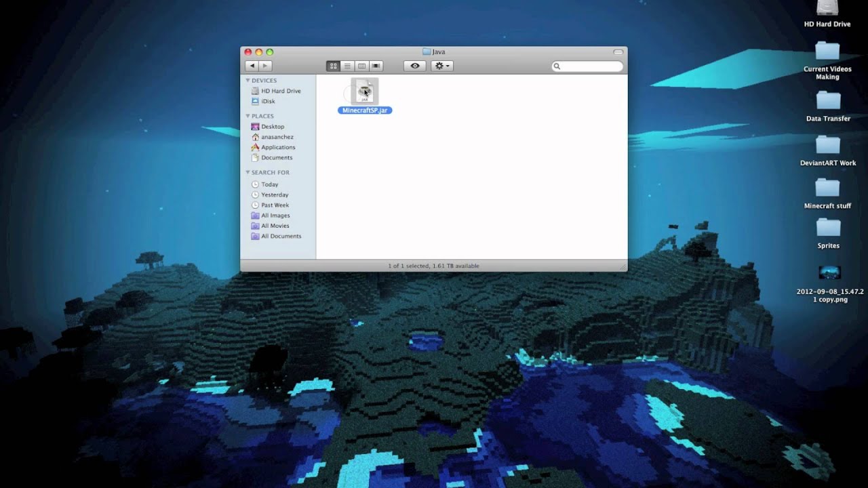Go forward in Finder history

tap(265, 66)
